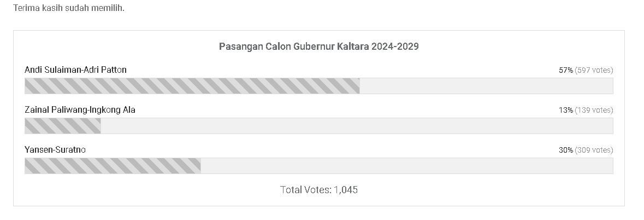Click the 13% percentage value
The height and width of the screenshot is (220, 644).
[x=565, y=110]
